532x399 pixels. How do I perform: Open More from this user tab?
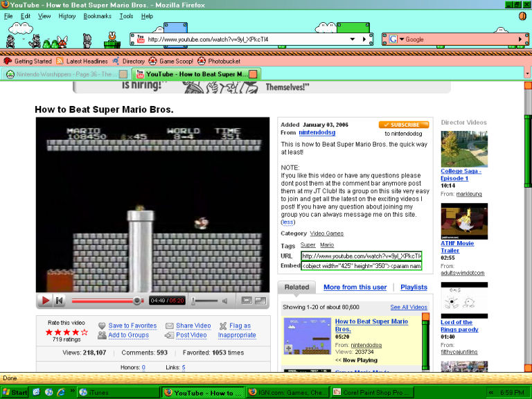(355, 287)
